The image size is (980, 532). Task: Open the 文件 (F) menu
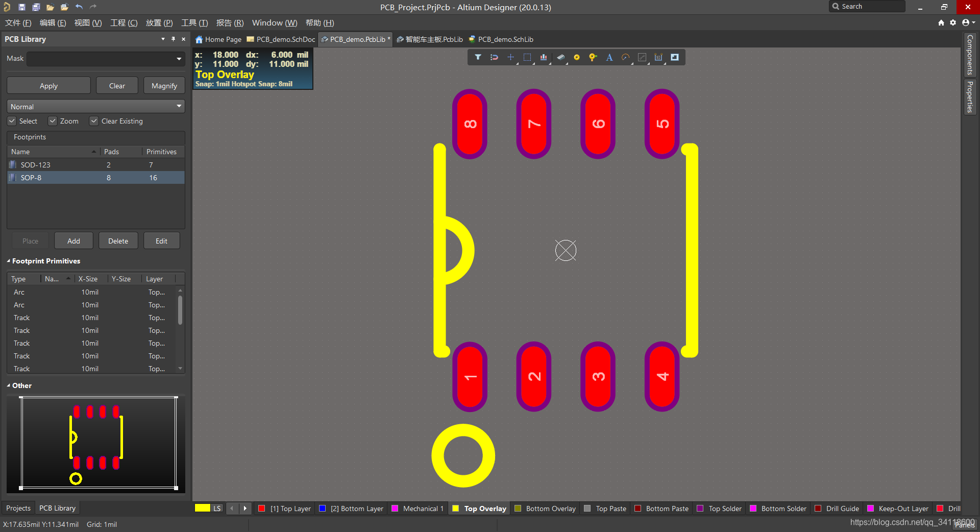(18, 23)
